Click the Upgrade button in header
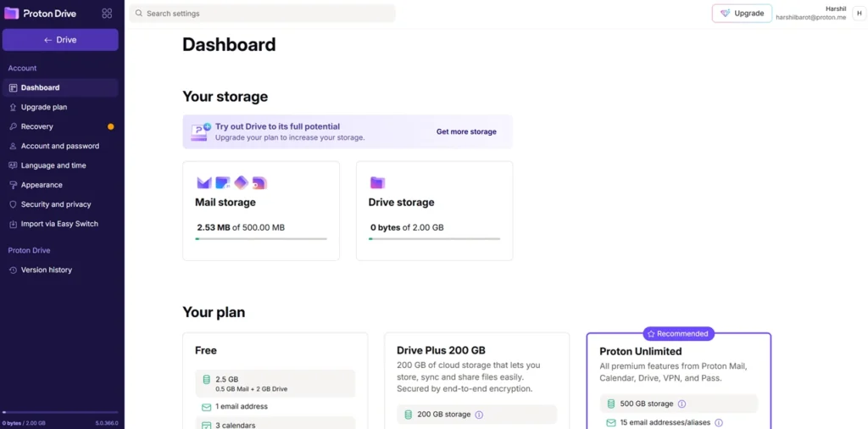 coord(742,14)
